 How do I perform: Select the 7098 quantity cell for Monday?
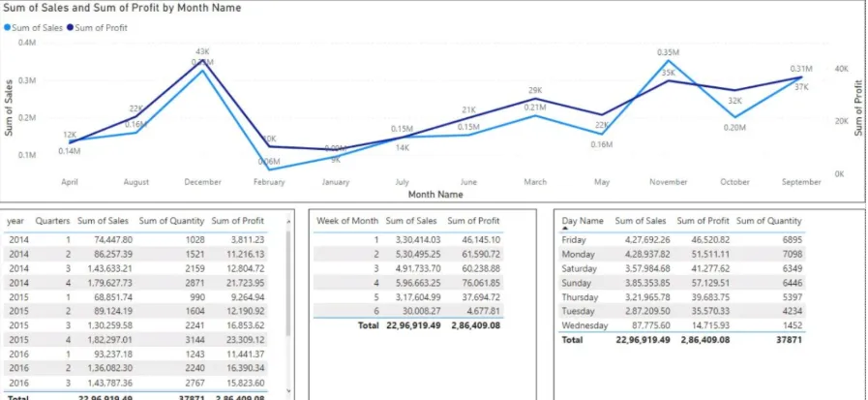point(791,255)
